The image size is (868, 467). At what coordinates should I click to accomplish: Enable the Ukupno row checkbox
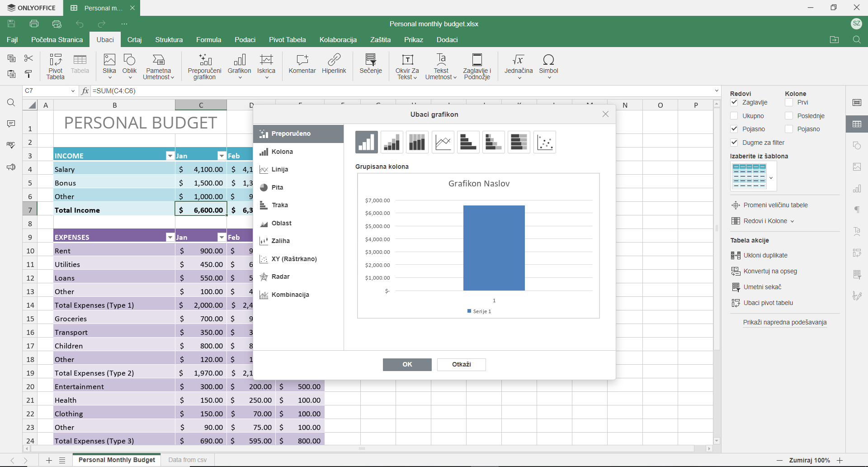[735, 115]
